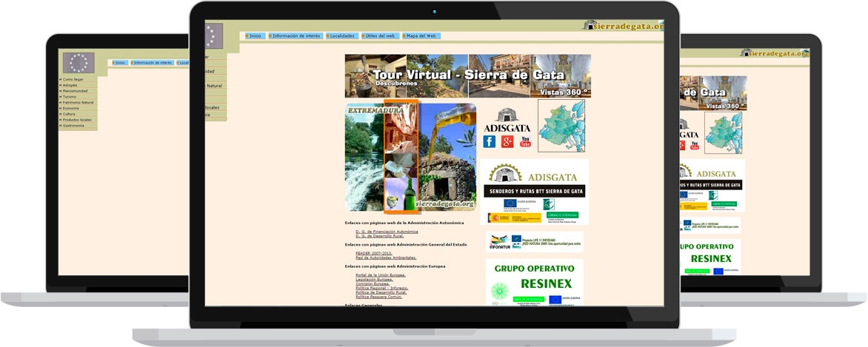The image size is (868, 347).
Task: Open Google+ icon on center laptop
Action: 507,141
